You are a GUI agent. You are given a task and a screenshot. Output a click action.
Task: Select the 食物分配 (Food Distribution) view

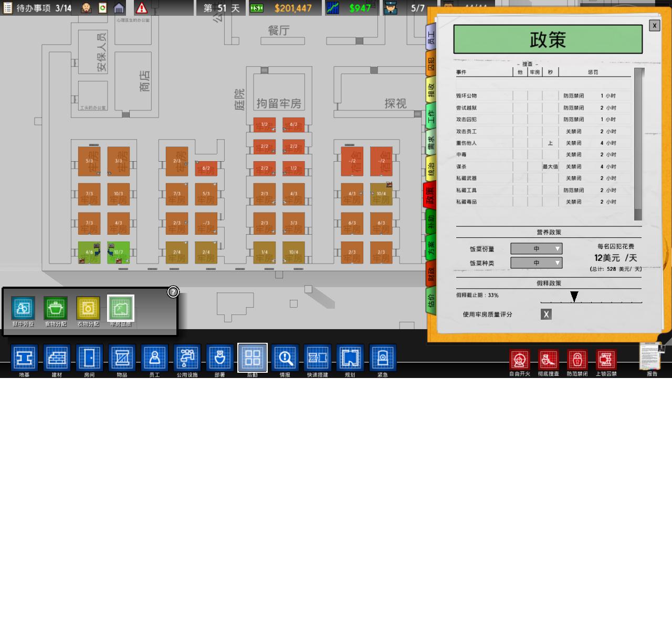pos(56,308)
